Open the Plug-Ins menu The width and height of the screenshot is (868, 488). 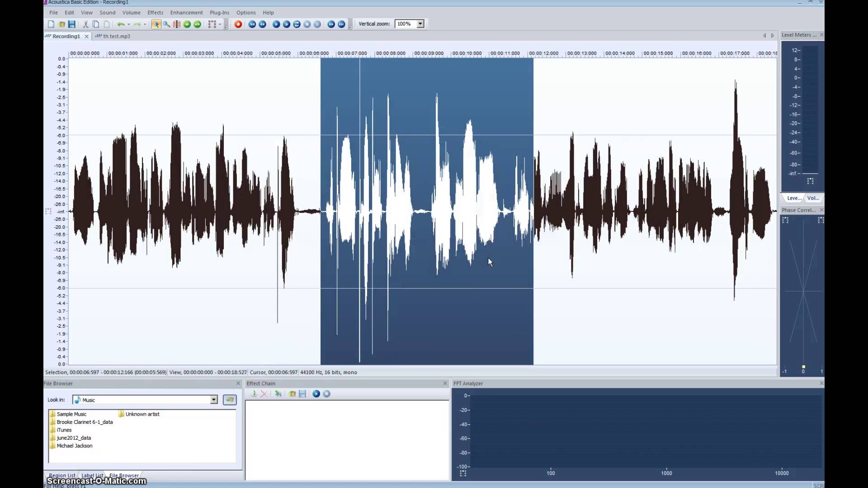pyautogui.click(x=219, y=13)
